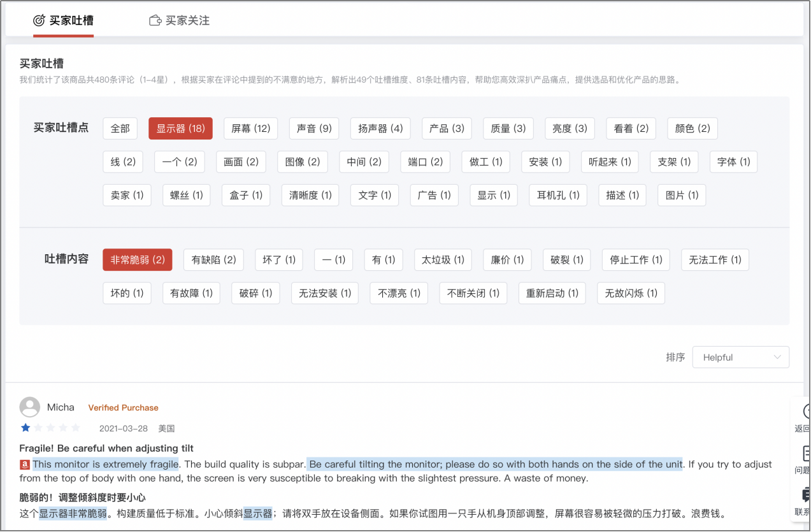This screenshot has height=532, width=811.
Task: Click the 声音 (9) complaint button
Action: [x=313, y=128]
